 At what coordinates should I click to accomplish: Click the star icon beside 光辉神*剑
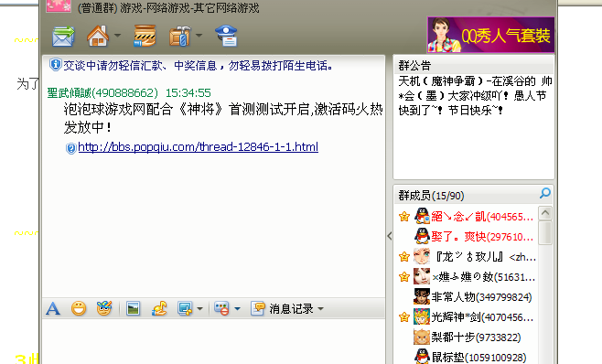403,317
